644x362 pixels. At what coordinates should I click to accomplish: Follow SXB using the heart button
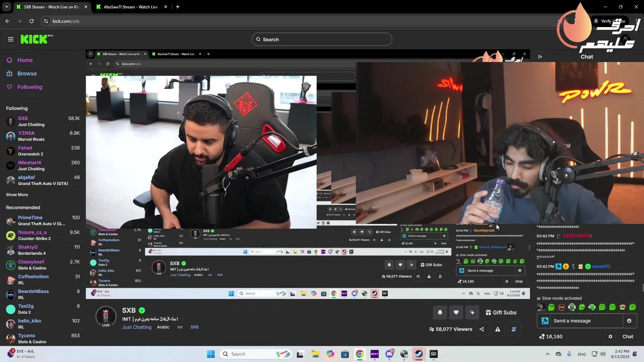456,313
